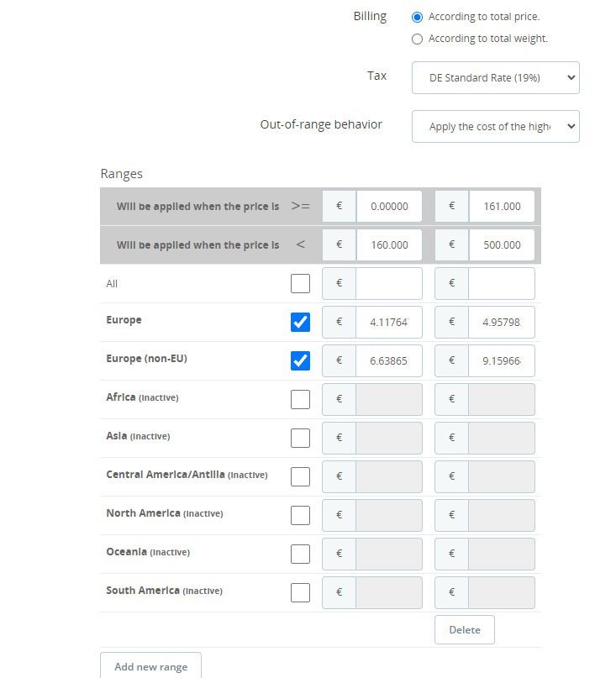The height and width of the screenshot is (678, 616).
Task: Check the Central America/Antilla checkbox
Action: pyautogui.click(x=300, y=476)
